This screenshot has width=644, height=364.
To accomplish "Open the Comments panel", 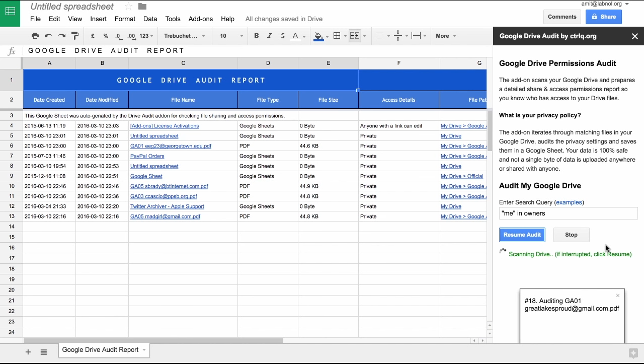I will pyautogui.click(x=562, y=17).
